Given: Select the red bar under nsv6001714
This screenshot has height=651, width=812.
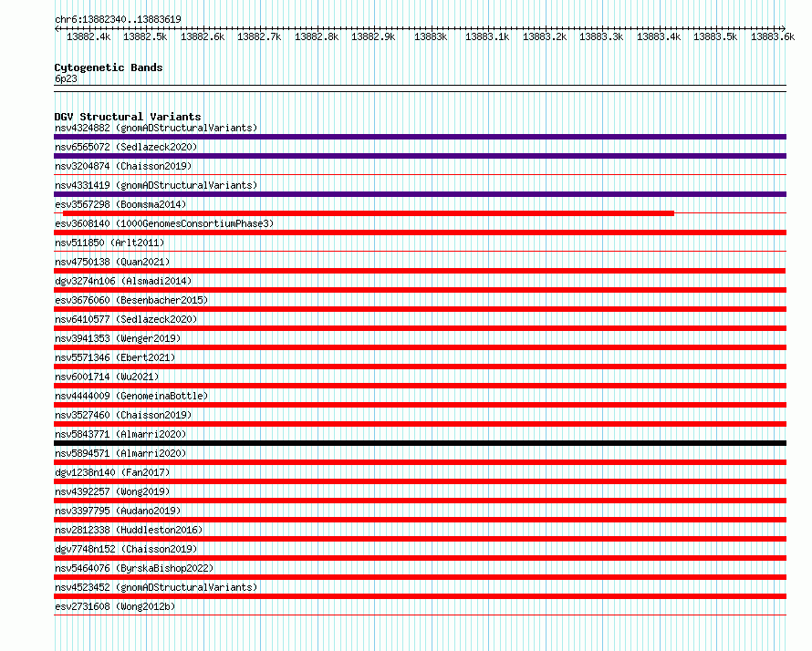Looking at the screenshot, I should (x=420, y=386).
